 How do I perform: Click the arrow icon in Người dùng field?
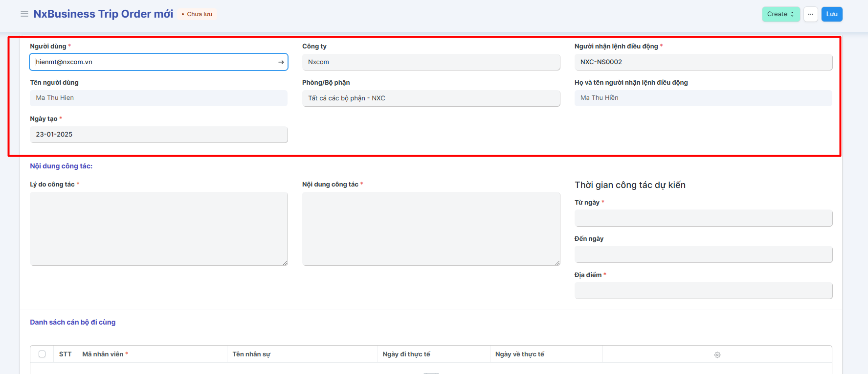tap(281, 62)
